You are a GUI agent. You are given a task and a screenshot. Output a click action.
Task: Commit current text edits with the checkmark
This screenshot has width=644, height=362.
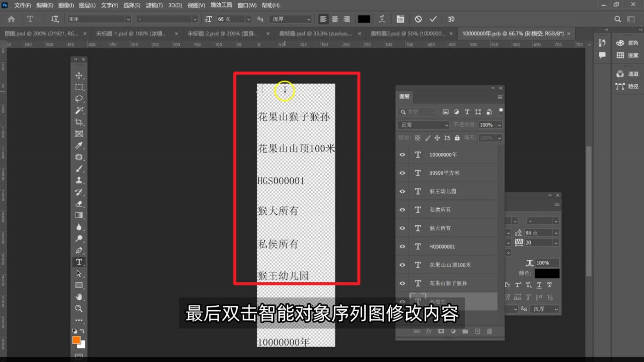(433, 19)
